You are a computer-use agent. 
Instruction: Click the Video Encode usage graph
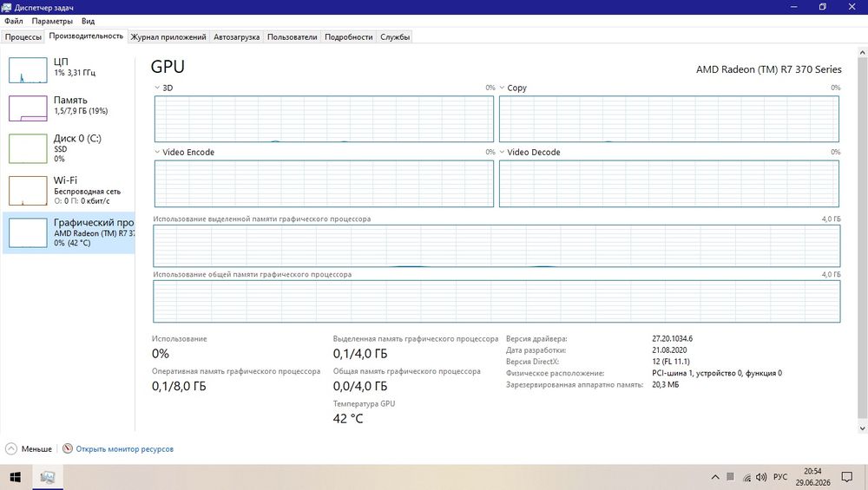pos(324,184)
